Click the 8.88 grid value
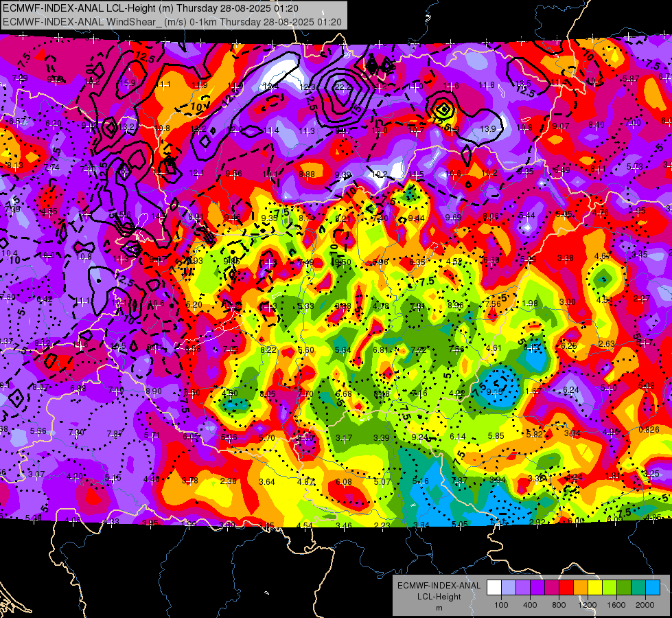This screenshot has width=672, height=618. (x=307, y=174)
